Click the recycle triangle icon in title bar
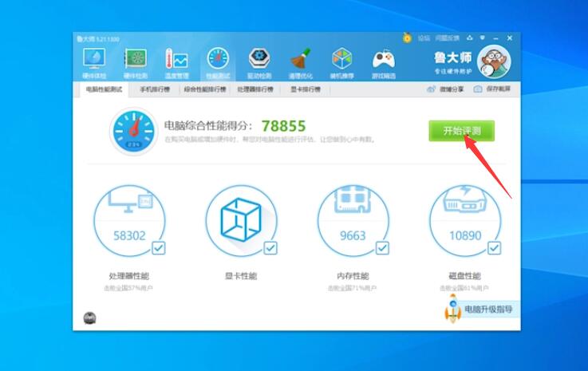 click(469, 37)
